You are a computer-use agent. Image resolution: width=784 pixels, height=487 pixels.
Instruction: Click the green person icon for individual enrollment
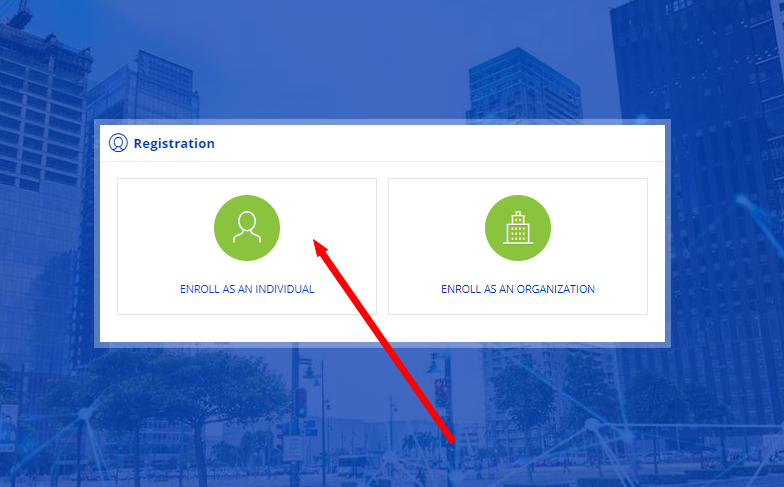pos(246,227)
